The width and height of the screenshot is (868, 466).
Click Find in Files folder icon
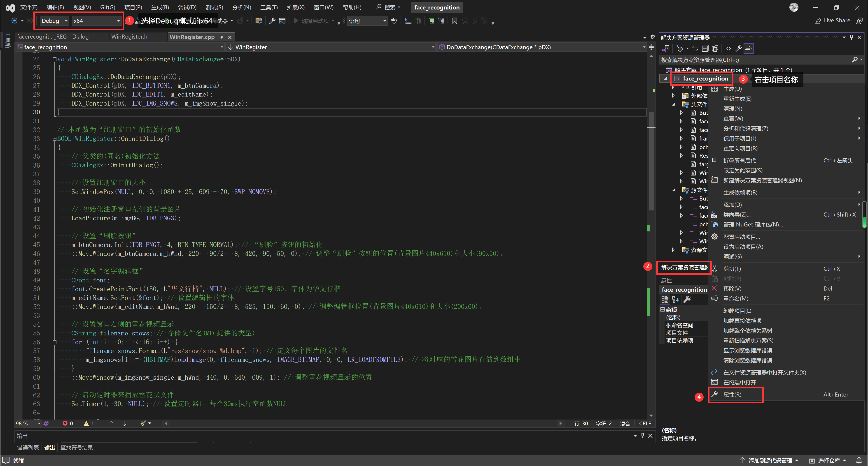point(259,21)
